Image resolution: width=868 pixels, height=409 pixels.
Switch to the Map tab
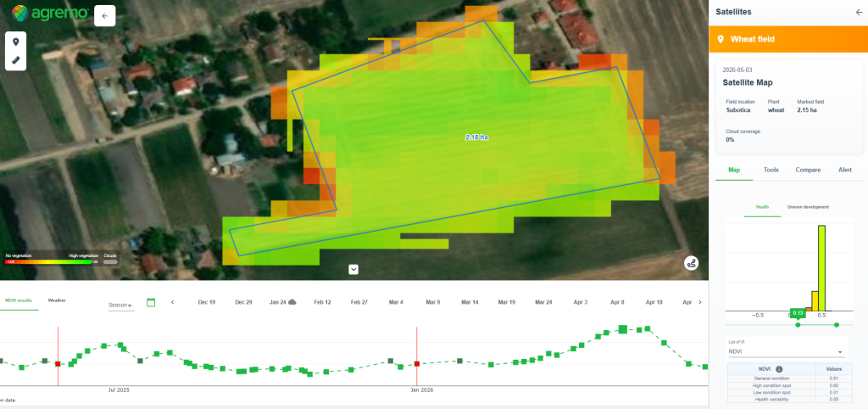pos(734,170)
